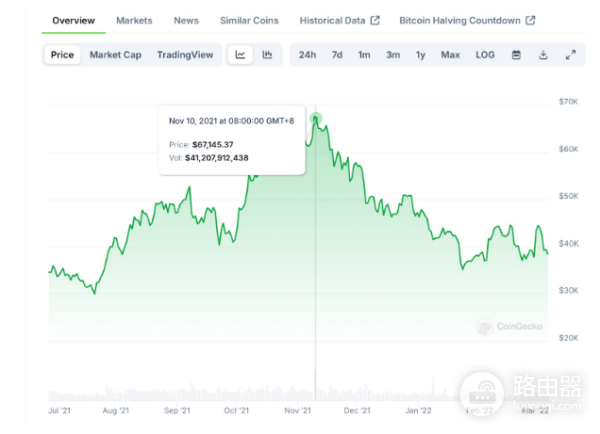Set time range to 24h
The image size is (600, 434).
point(308,55)
